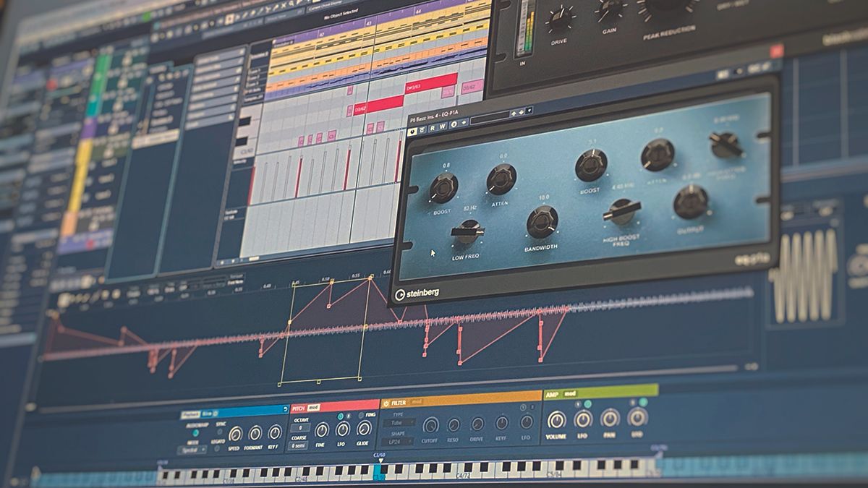Bypass the EQ-P1A plugin
The width and height of the screenshot is (868, 488).
pos(412,130)
